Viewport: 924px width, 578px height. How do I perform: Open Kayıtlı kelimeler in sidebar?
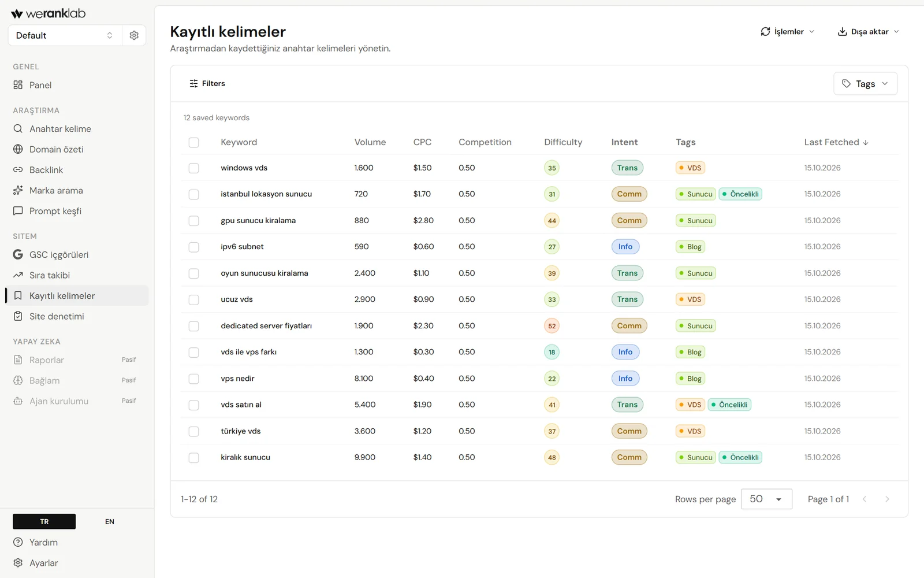click(77, 296)
